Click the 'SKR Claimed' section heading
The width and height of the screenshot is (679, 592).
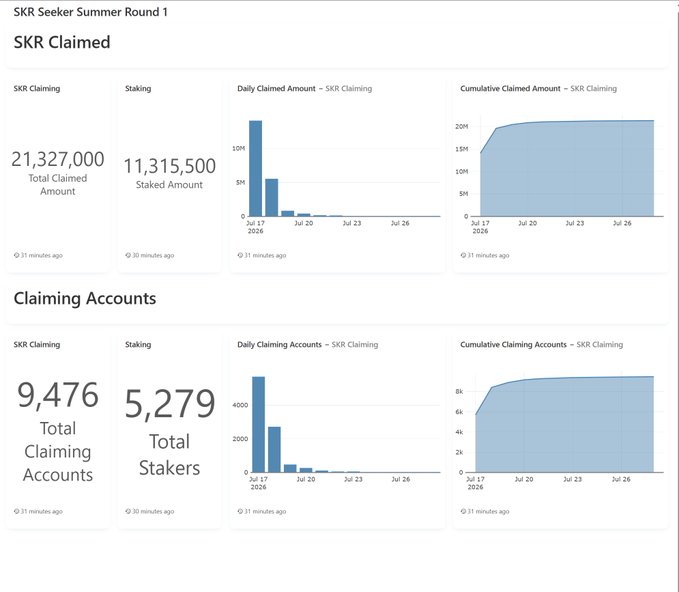62,42
